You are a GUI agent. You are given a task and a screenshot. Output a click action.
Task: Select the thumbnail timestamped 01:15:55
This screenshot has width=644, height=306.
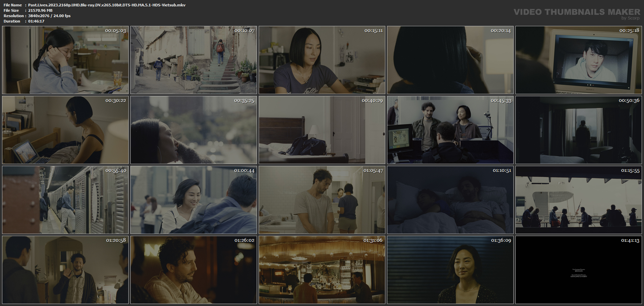coord(579,200)
